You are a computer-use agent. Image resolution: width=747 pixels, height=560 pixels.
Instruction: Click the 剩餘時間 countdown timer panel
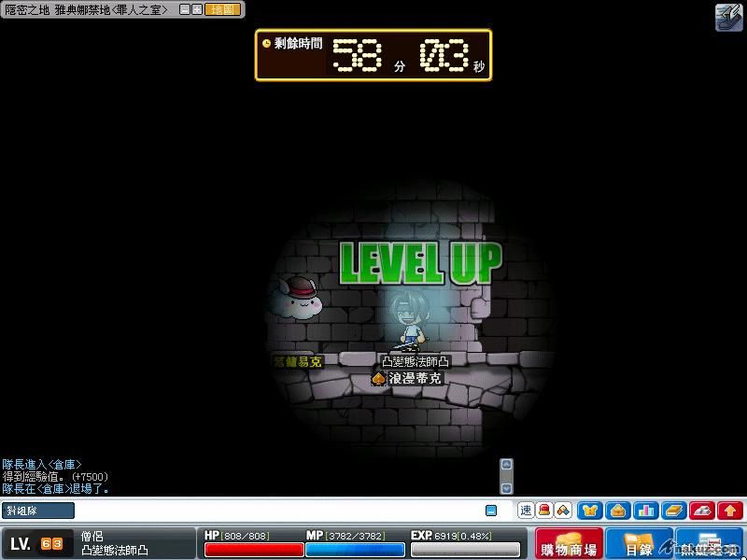click(373, 55)
